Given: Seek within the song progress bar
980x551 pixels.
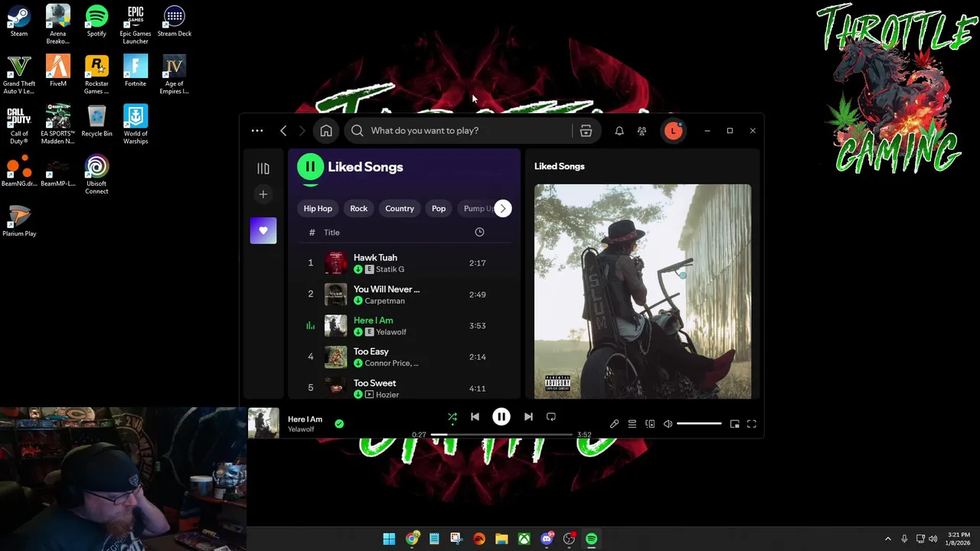Looking at the screenshot, I should pos(501,435).
